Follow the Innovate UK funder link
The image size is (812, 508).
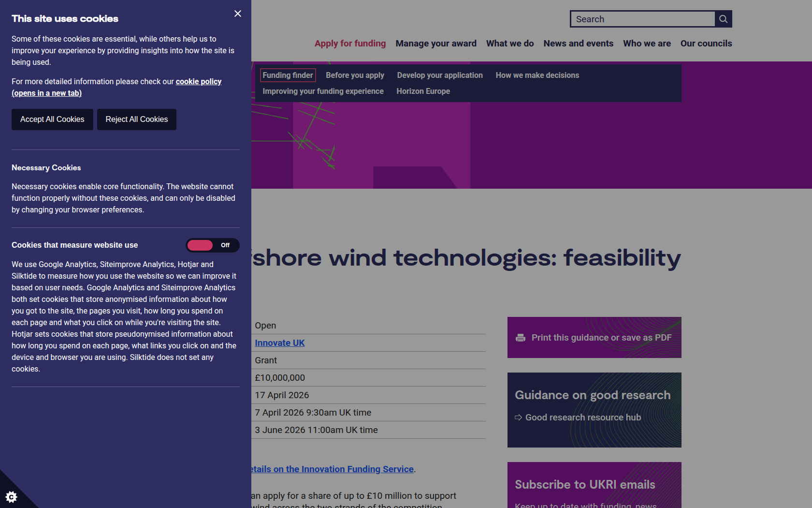coord(279,343)
